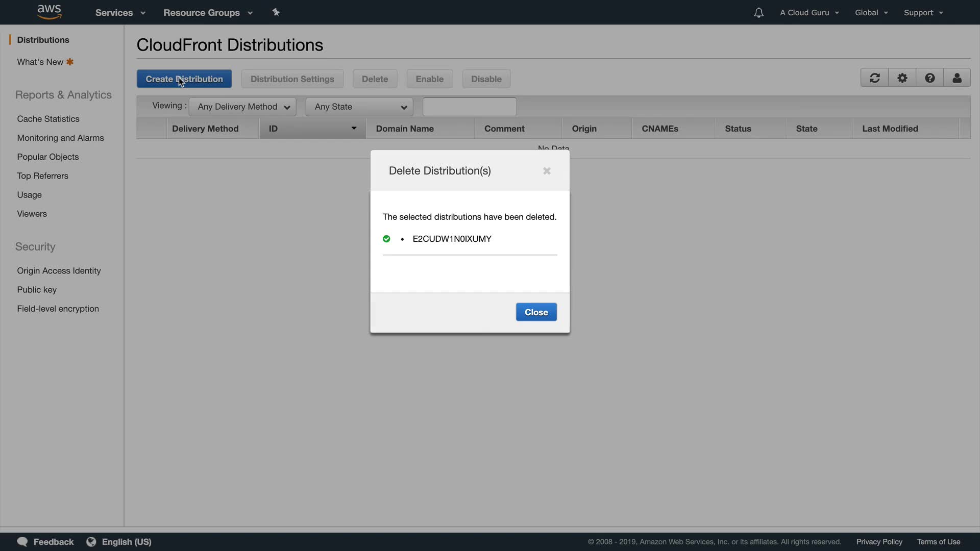Viewport: 980px width, 551px height.
Task: Expand the Services menu
Action: point(120,13)
